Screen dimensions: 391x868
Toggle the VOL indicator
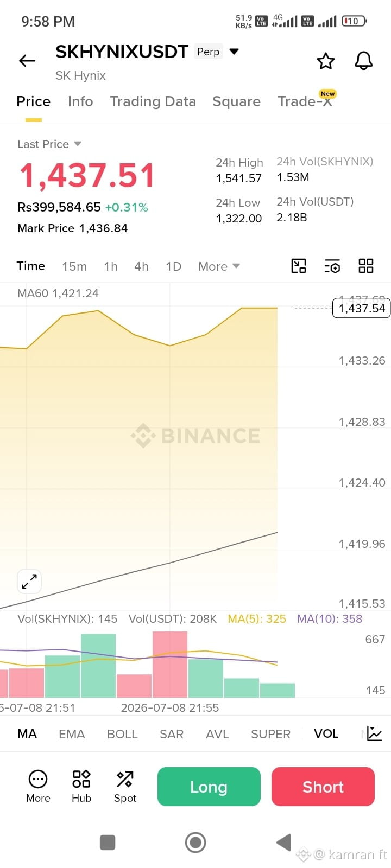pyautogui.click(x=326, y=733)
